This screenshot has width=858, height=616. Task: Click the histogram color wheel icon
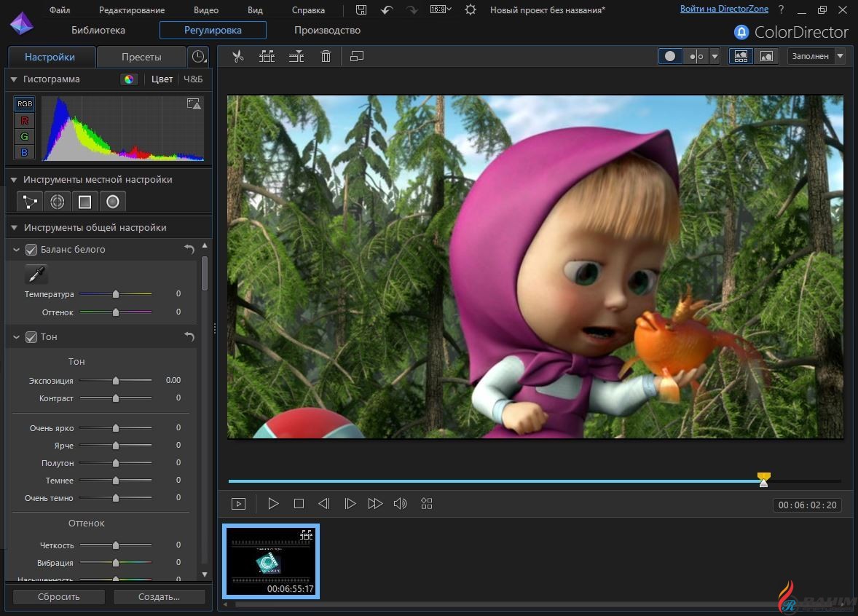pyautogui.click(x=129, y=79)
